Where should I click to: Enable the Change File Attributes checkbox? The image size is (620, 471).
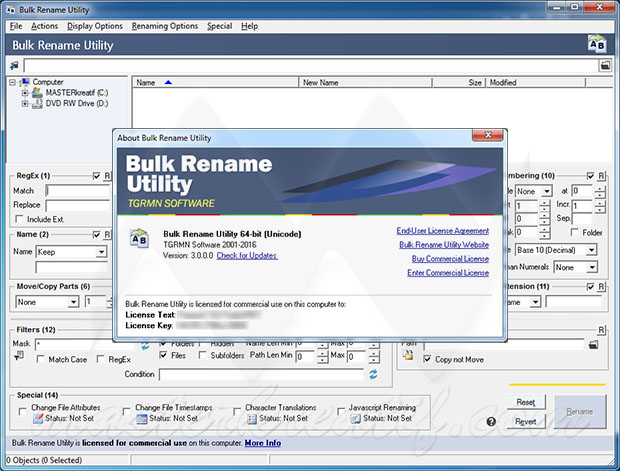pos(23,412)
